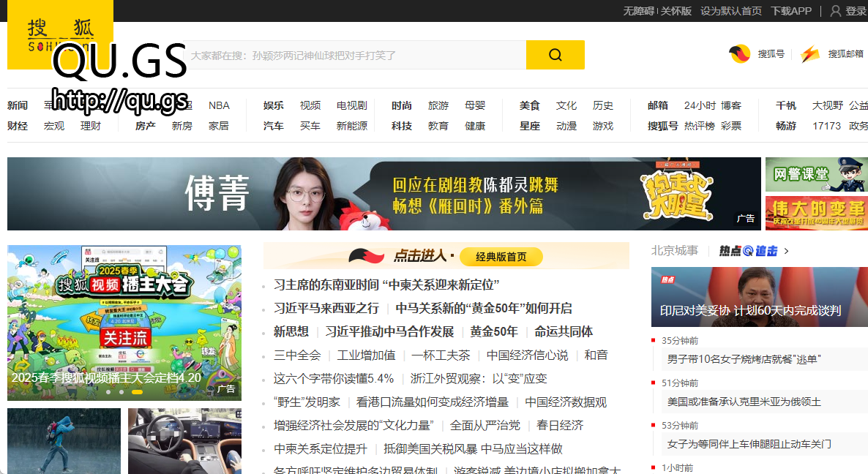Go to the NBA section
Screen dimensions: 868x474
tap(220, 105)
